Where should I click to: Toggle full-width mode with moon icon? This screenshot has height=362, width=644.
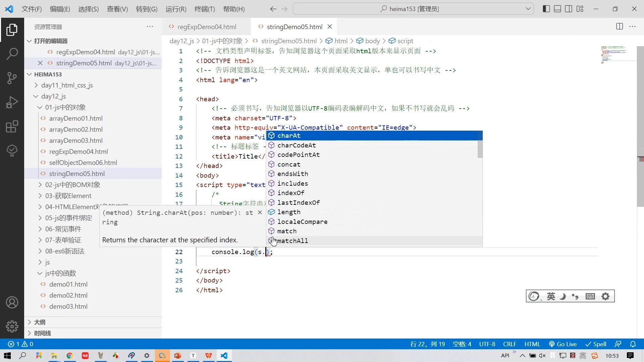coord(562,296)
